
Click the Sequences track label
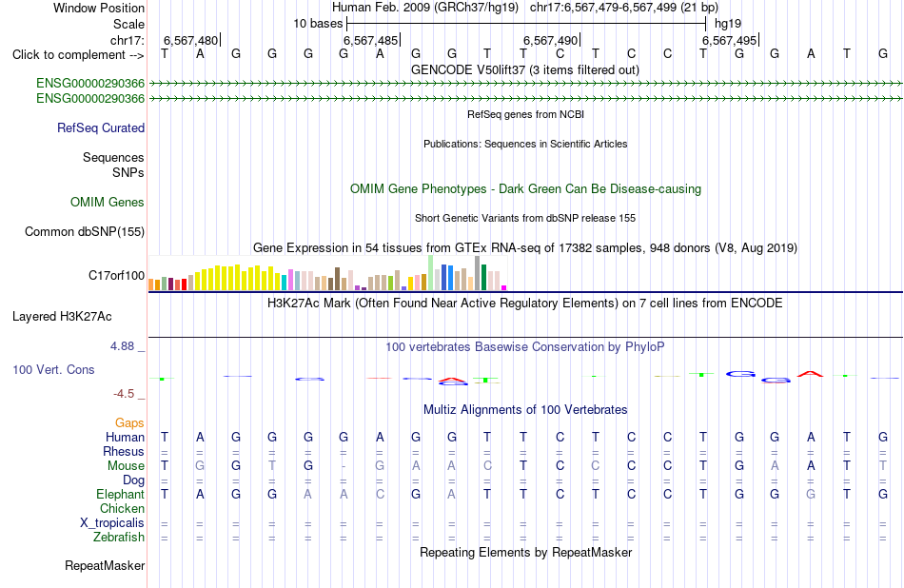[113, 157]
